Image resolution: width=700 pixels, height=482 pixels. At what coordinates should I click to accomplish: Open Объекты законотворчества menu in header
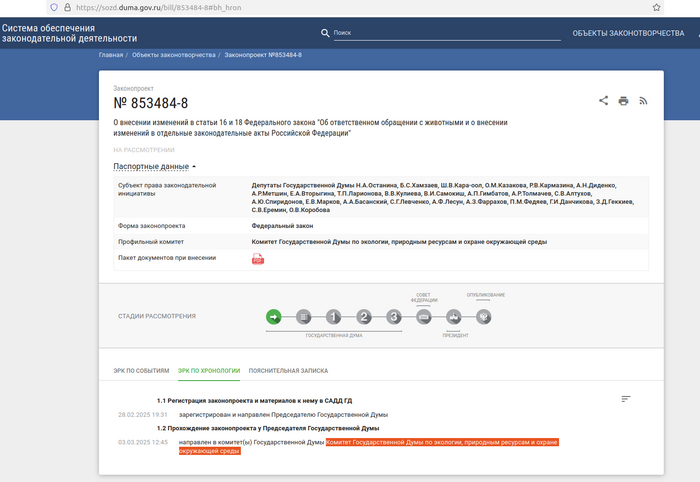(628, 33)
